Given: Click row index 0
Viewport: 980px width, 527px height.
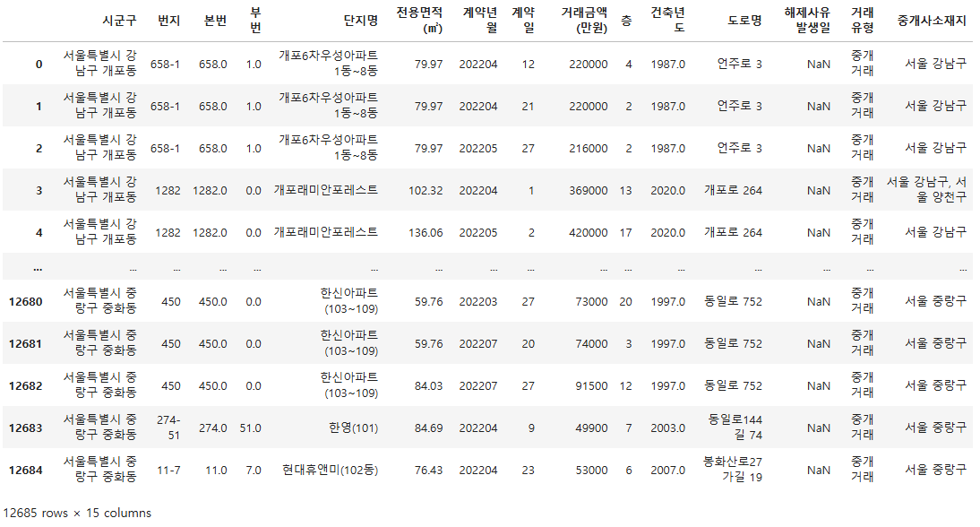Looking at the screenshot, I should pos(39,64).
